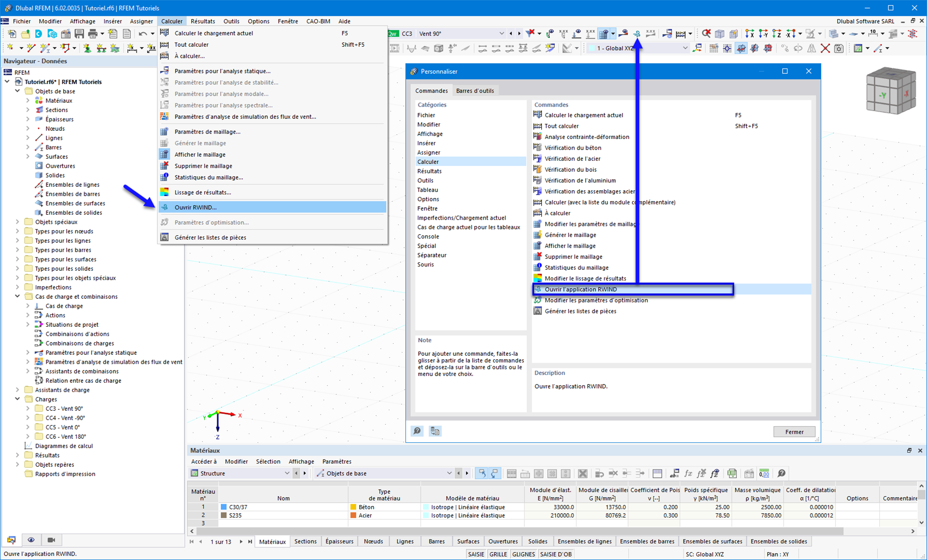Select the RWIND wind simulation toolbar icon

click(637, 33)
